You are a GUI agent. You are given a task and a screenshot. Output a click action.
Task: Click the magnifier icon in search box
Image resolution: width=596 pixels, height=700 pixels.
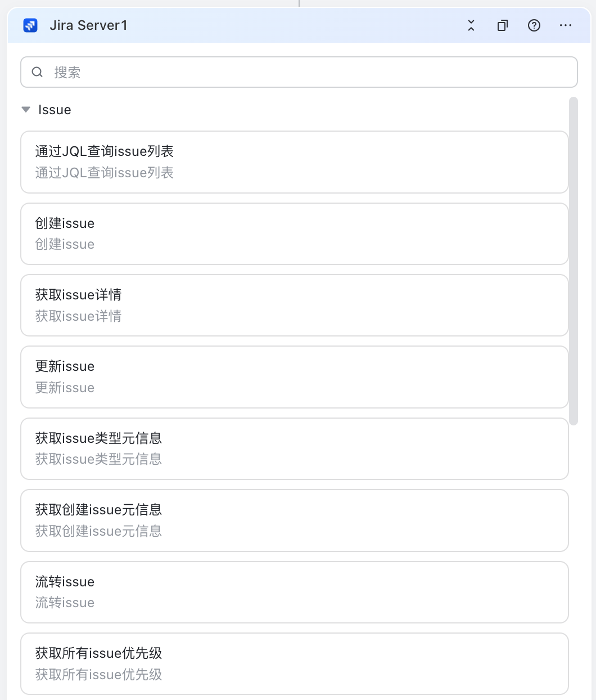37,72
